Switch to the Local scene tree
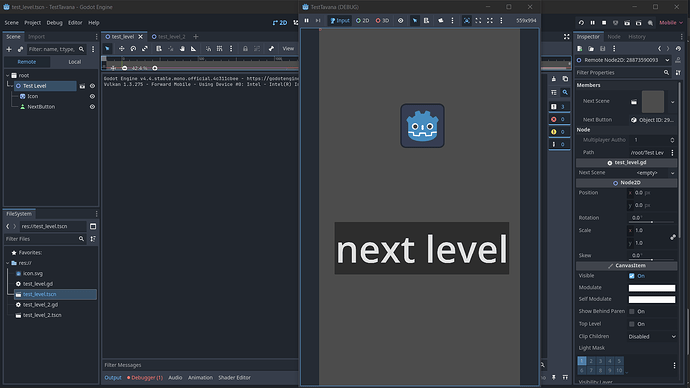The height and width of the screenshot is (388, 690). (x=75, y=62)
